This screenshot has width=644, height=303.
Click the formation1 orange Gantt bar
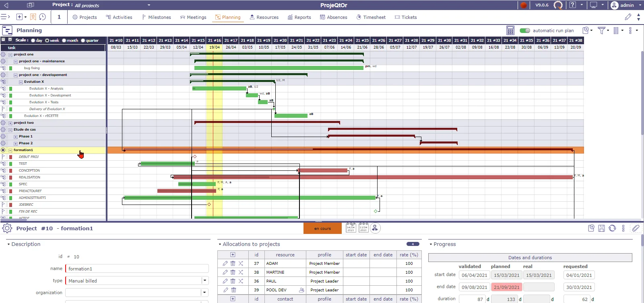point(345,150)
